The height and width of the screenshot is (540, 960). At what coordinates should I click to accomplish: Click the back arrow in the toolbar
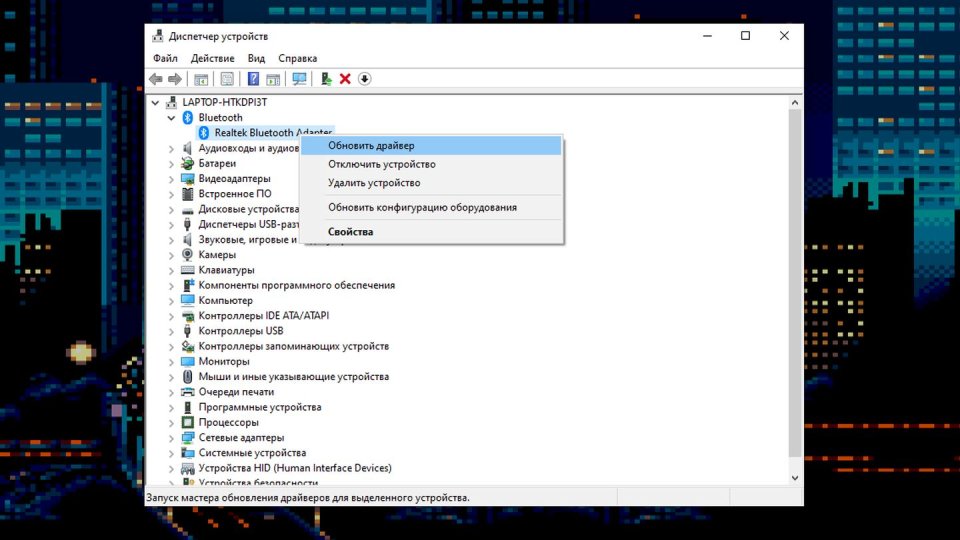point(155,79)
